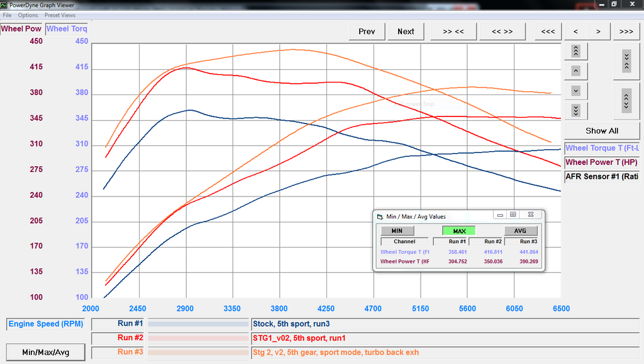Click the Run #3 orange color bar
Image resolution: width=644 pixels, height=364 pixels.
199,352
